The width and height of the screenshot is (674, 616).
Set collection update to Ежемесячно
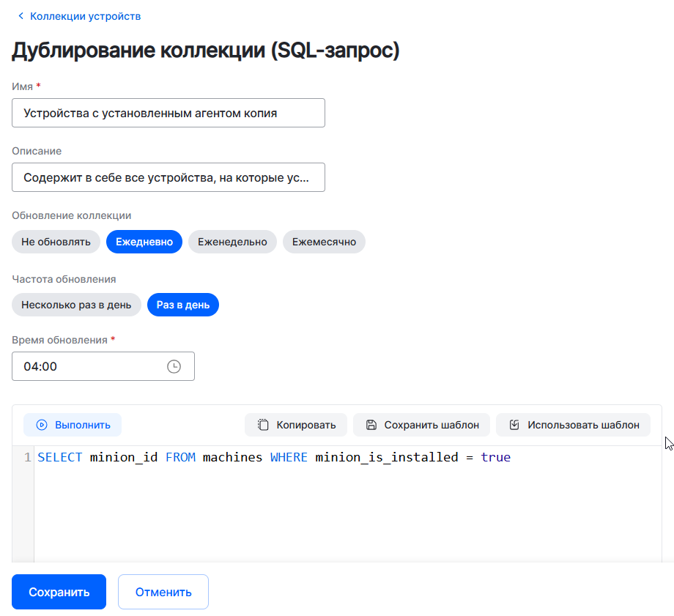tap(324, 242)
